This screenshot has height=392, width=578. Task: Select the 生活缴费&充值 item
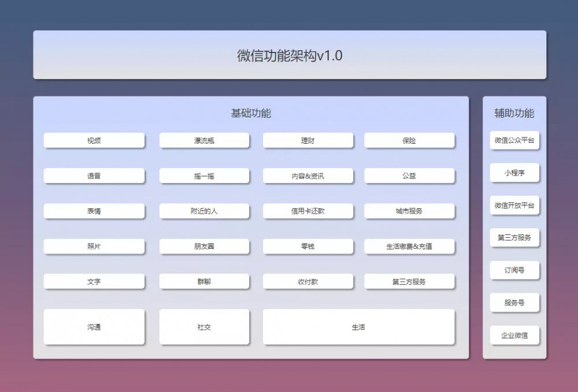coord(409,247)
